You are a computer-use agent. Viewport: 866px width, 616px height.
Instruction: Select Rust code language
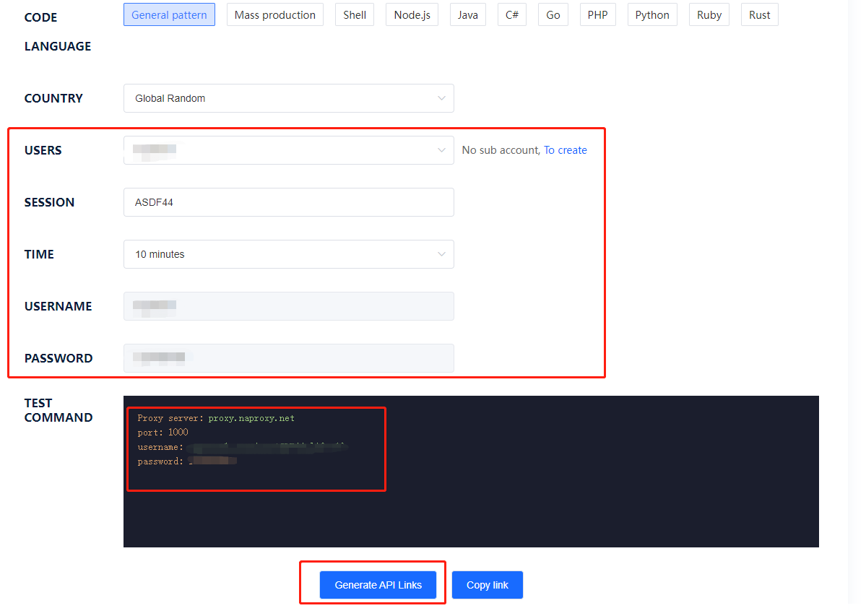click(759, 15)
